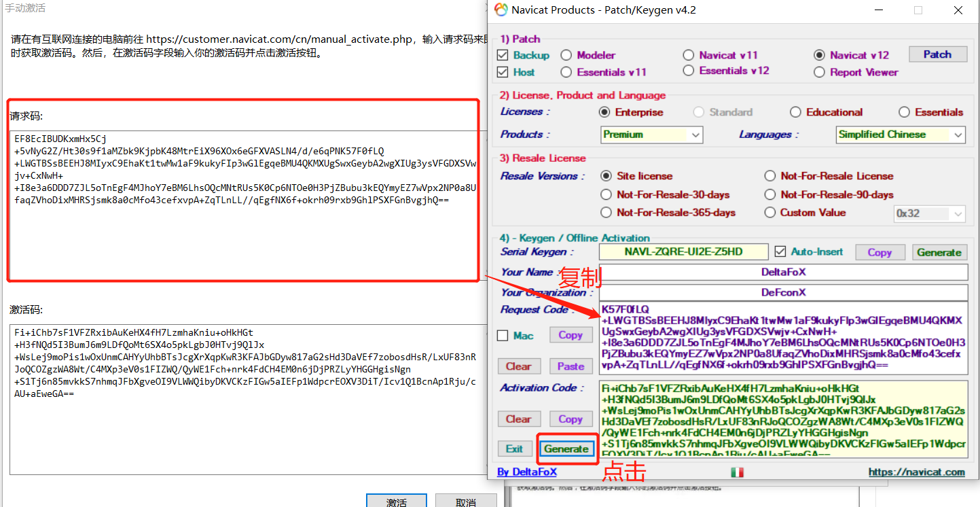Toggle the Backup checkbox
The width and height of the screenshot is (980, 507).
[503, 55]
